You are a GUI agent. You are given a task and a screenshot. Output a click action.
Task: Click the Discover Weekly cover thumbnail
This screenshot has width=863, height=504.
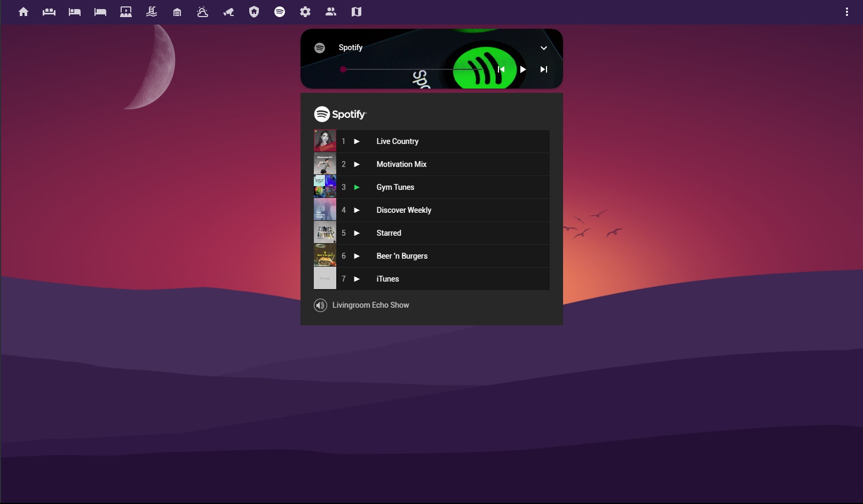(x=325, y=210)
